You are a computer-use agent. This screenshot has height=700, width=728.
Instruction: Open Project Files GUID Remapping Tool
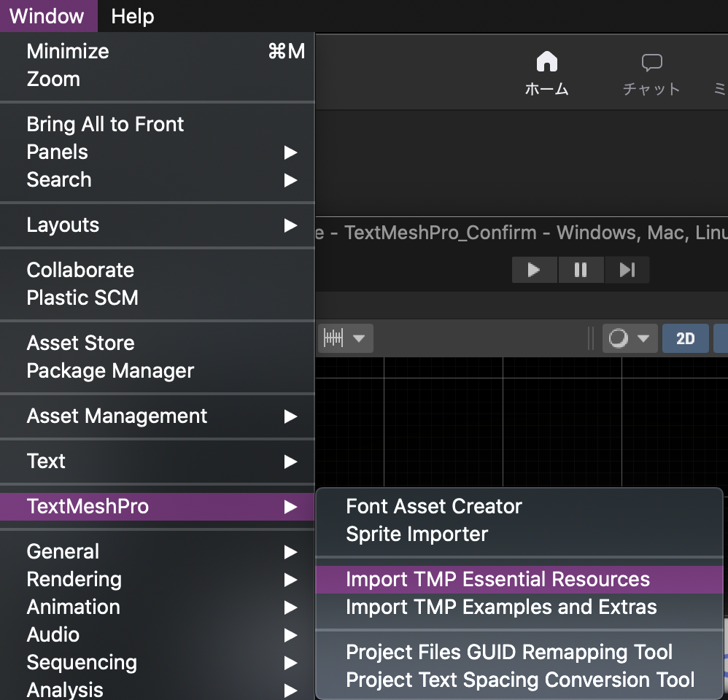tap(519, 652)
